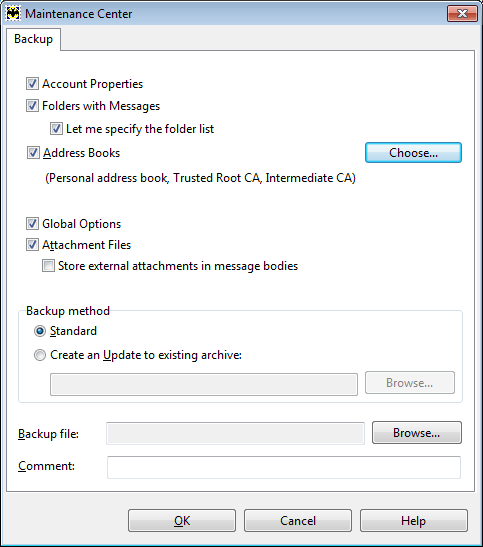Uncheck Account Properties checkbox
The width and height of the screenshot is (483, 547).
coord(32,84)
